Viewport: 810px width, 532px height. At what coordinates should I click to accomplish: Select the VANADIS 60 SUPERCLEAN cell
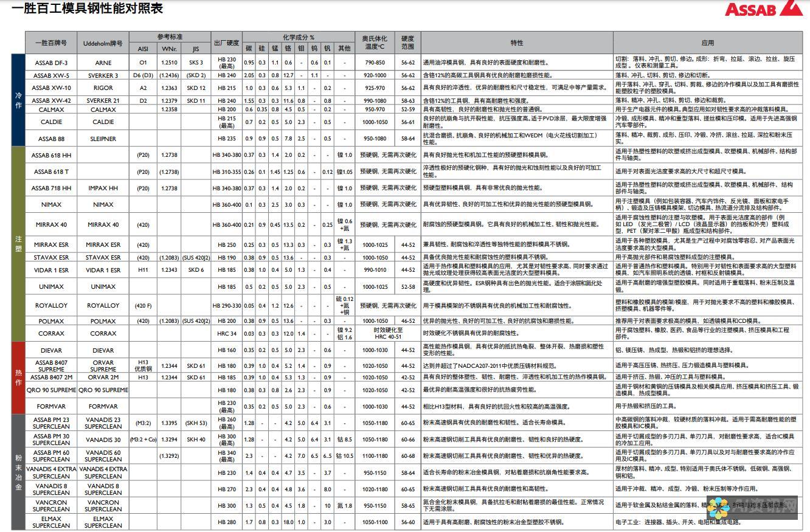pyautogui.click(x=103, y=455)
